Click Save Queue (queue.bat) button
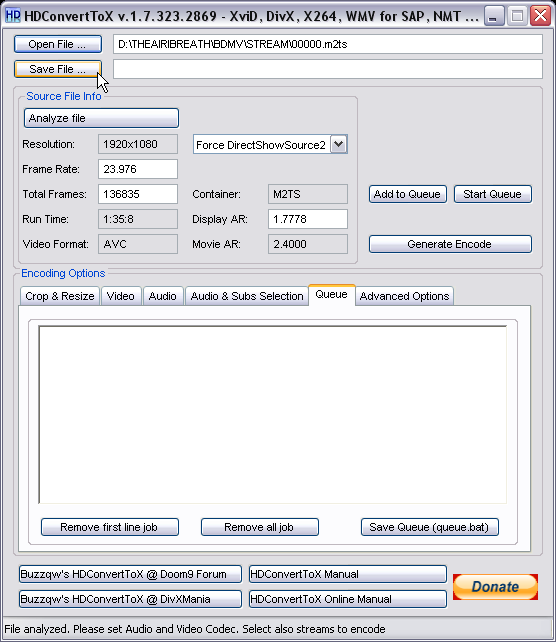Viewport: 556px width, 642px height. 429,527
